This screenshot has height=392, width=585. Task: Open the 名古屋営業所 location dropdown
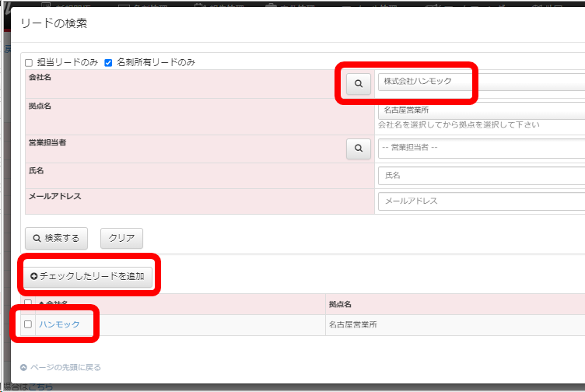(x=481, y=110)
